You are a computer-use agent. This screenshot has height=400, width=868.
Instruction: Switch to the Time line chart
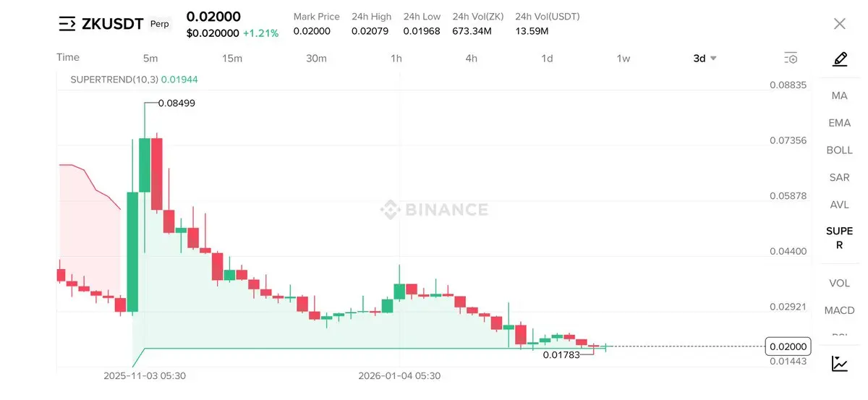(68, 57)
